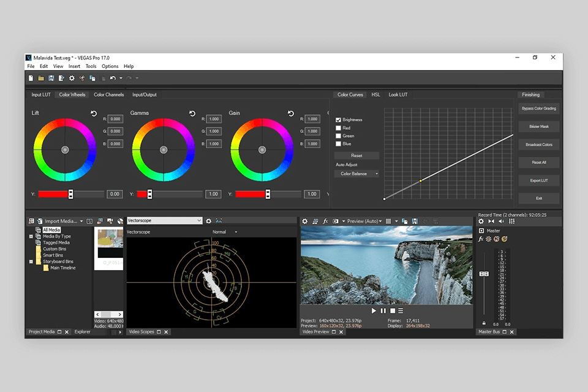Viewport: 588px width, 392px height.
Task: Switch to the Input LUT tab
Action: [41, 94]
